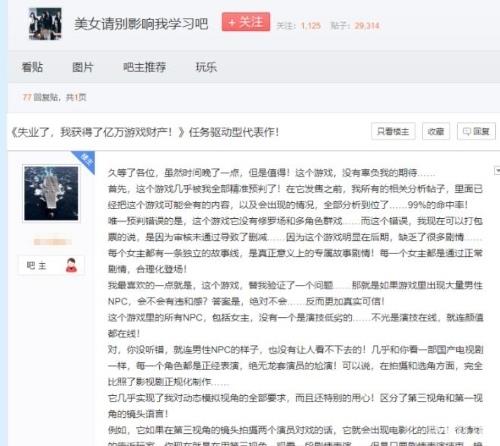This screenshot has height=446, width=500.
Task: Open the poster's aircraft carrier avatar
Action: 51,193
